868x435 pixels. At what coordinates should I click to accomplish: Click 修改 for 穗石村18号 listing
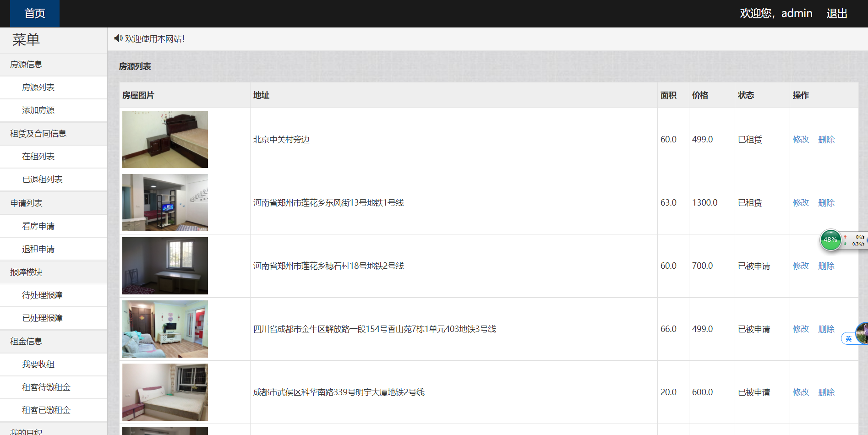[801, 266]
